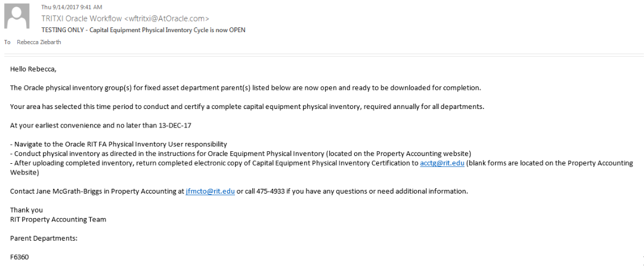This screenshot has width=644, height=271.
Task: Click the TESTING ONLY email subject line
Action: click(143, 30)
